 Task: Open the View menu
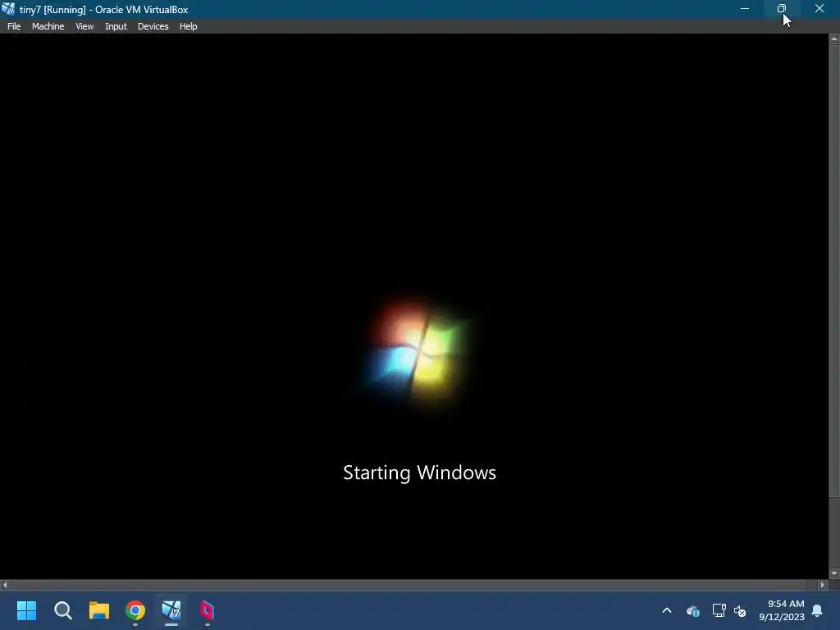84,26
